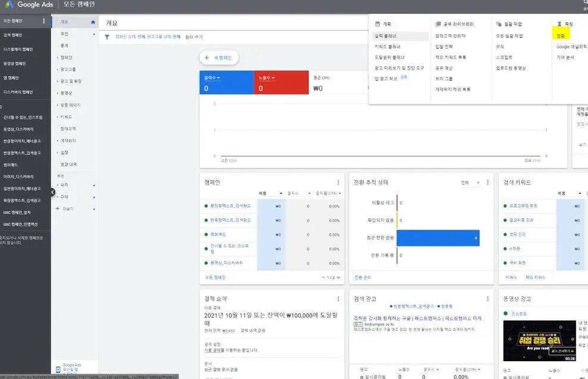Open the 비용 dropdown in 검색 키워드 card

click(x=580, y=194)
